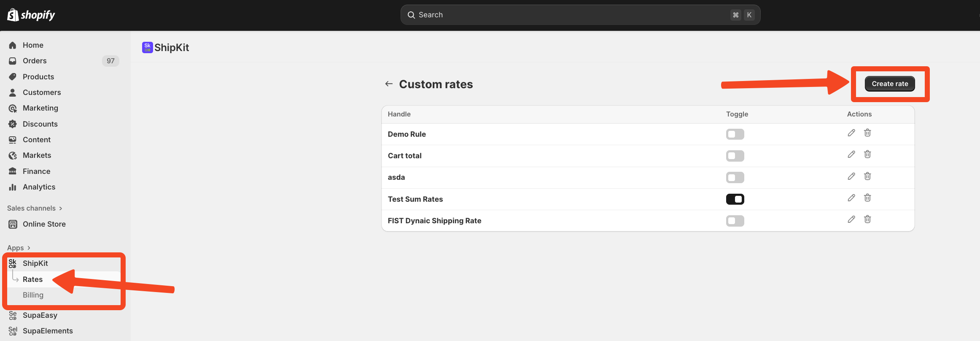The image size is (980, 341).
Task: Turn on the Cart total toggle
Action: coord(735,156)
